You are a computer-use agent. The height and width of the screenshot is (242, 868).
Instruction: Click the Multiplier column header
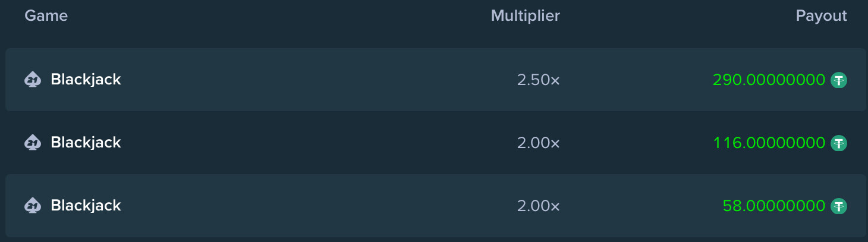pyautogui.click(x=526, y=16)
